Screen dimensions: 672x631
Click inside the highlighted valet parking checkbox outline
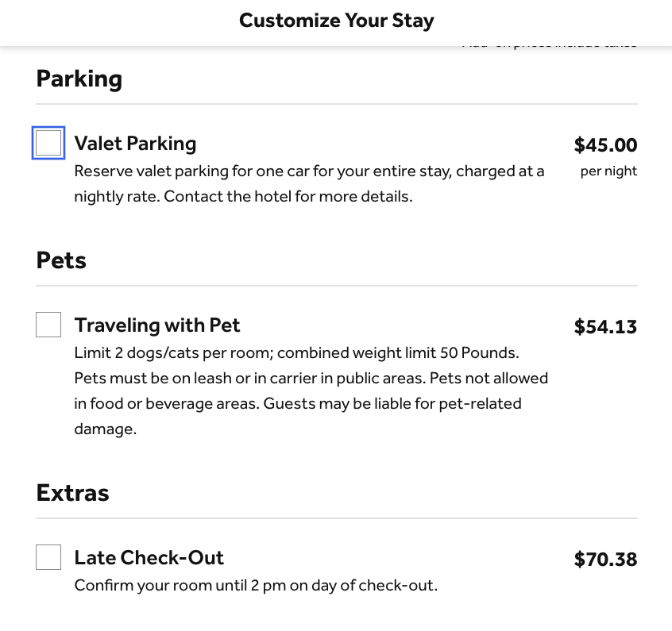48,142
